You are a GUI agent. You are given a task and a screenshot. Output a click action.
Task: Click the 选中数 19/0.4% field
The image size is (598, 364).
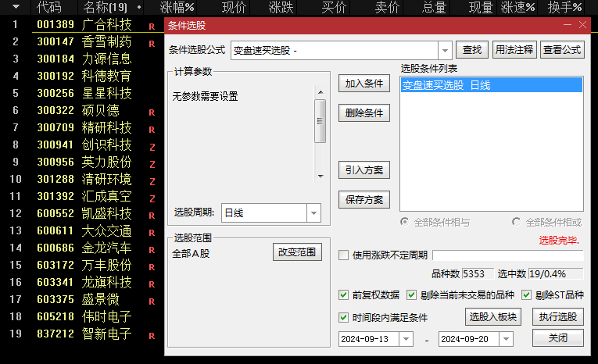click(556, 273)
